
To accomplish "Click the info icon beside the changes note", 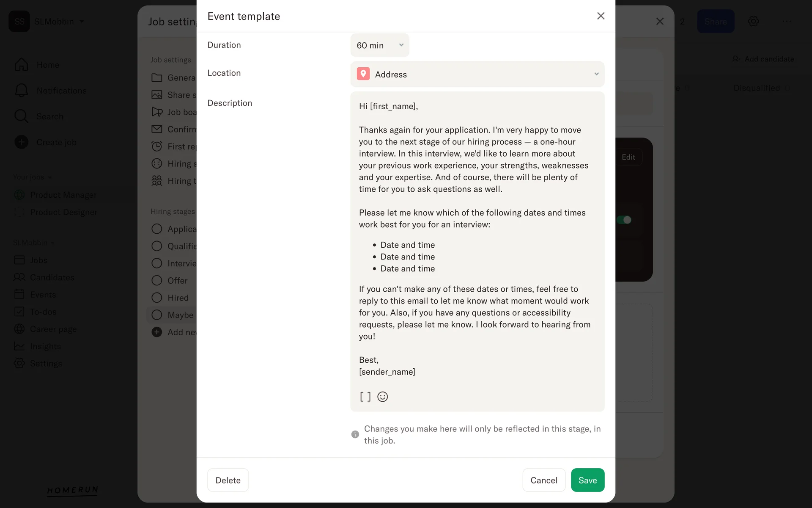I will [355, 434].
